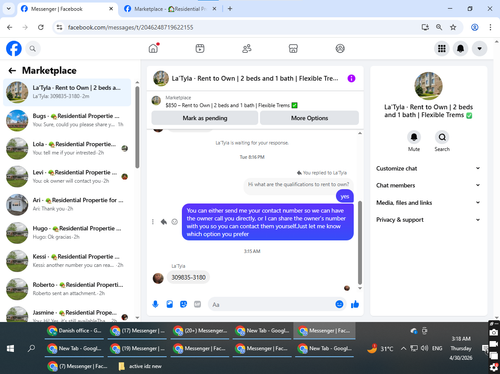Click the chat messages vertical scrollbar
Image resolution: width=500 pixels, height=374 pixels.
tap(360, 242)
